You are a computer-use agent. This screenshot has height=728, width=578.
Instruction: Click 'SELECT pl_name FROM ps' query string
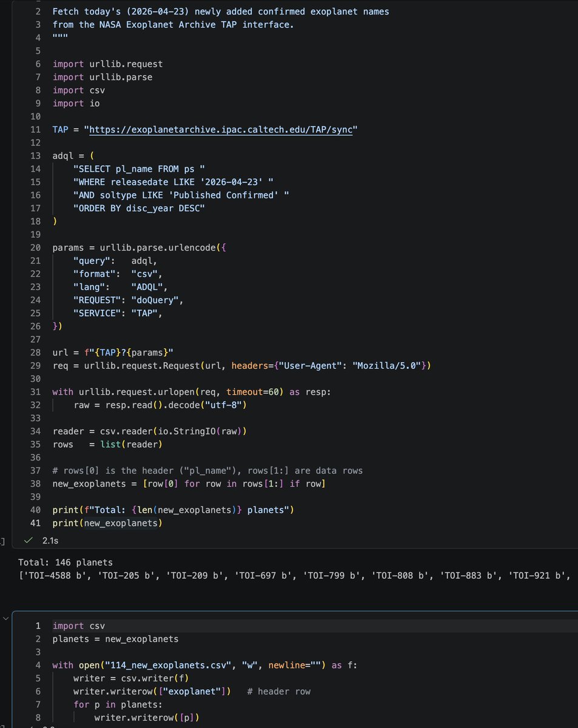point(139,169)
